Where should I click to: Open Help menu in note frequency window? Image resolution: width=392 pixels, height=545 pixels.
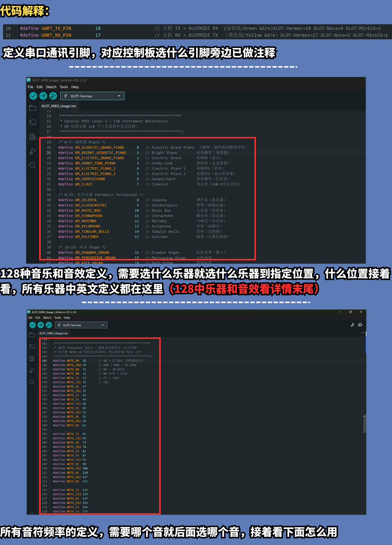67,318
